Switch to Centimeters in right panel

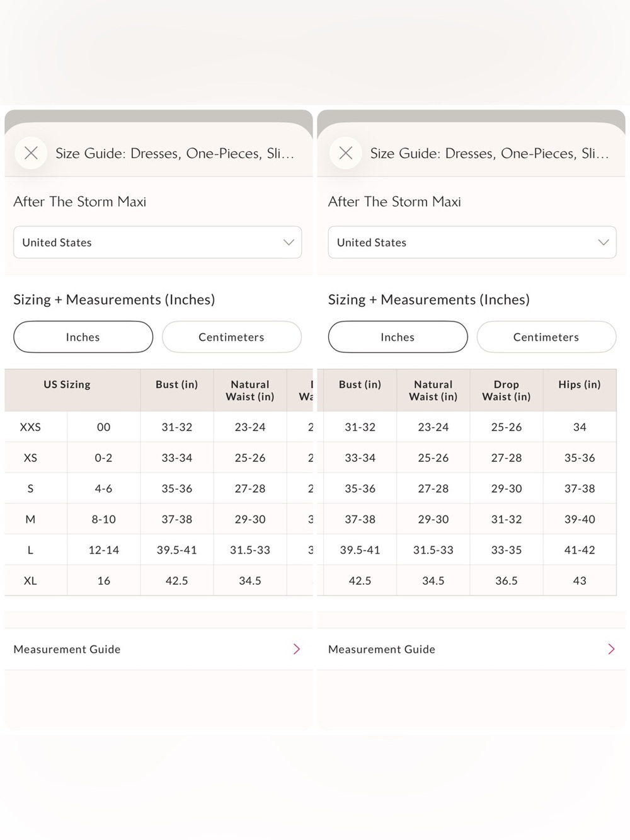(x=546, y=337)
